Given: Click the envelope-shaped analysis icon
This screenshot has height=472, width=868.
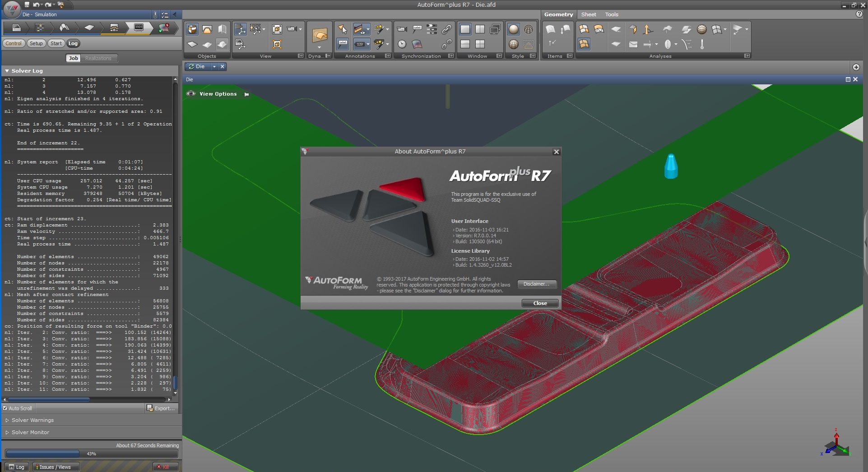Looking at the screenshot, I should (x=633, y=44).
